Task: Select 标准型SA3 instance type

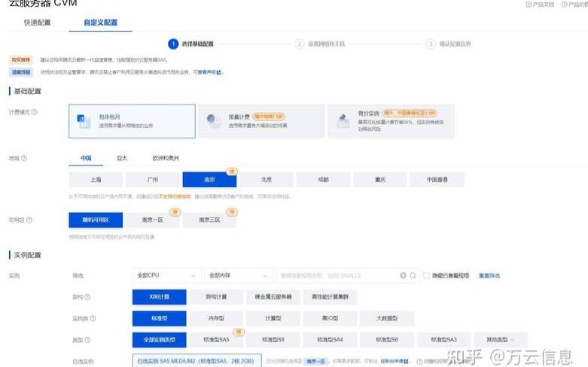Action: [x=444, y=340]
